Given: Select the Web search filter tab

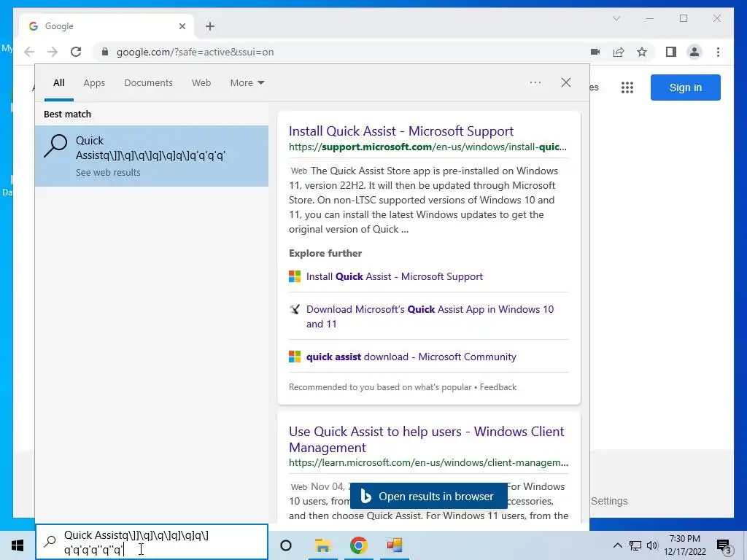Looking at the screenshot, I should [x=201, y=83].
